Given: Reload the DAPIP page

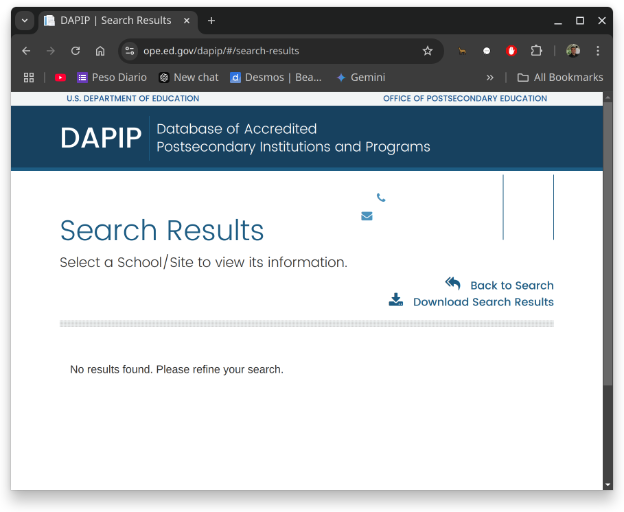Looking at the screenshot, I should (x=75, y=51).
